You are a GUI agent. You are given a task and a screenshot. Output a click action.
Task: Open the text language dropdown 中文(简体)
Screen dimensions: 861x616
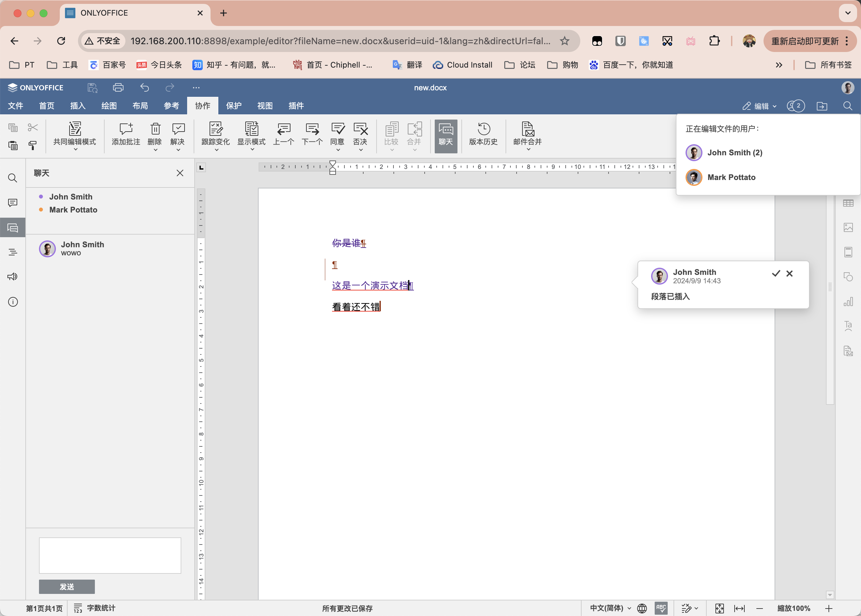(610, 608)
